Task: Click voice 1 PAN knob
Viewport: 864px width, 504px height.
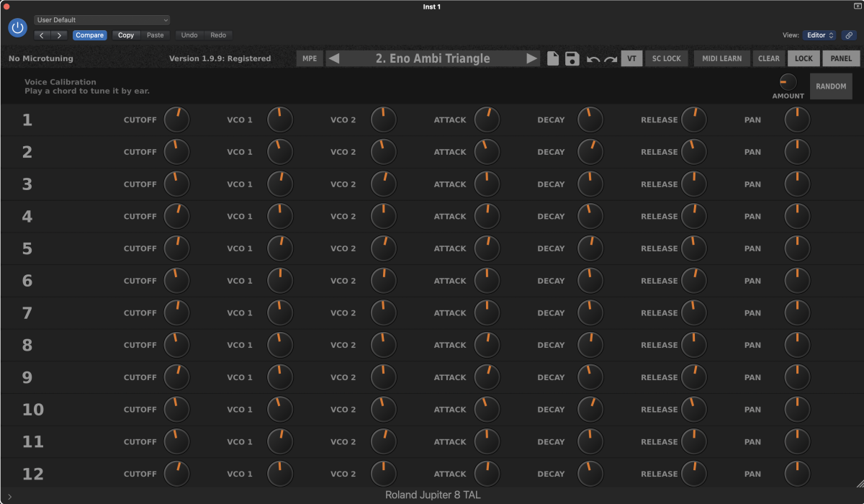Action: click(x=797, y=120)
